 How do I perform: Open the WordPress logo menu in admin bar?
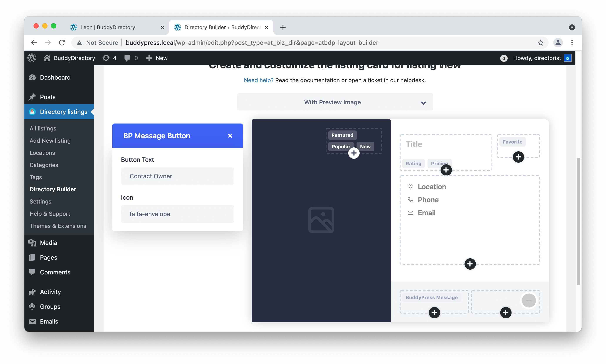(x=32, y=58)
